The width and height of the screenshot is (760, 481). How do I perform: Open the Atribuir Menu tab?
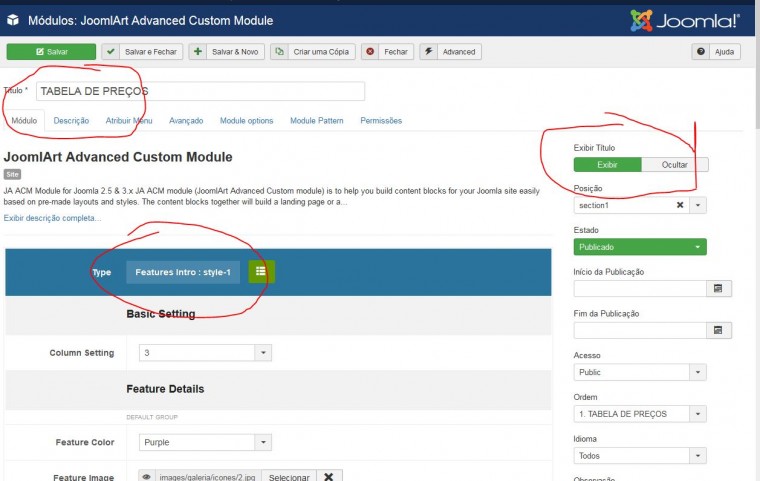coord(129,121)
